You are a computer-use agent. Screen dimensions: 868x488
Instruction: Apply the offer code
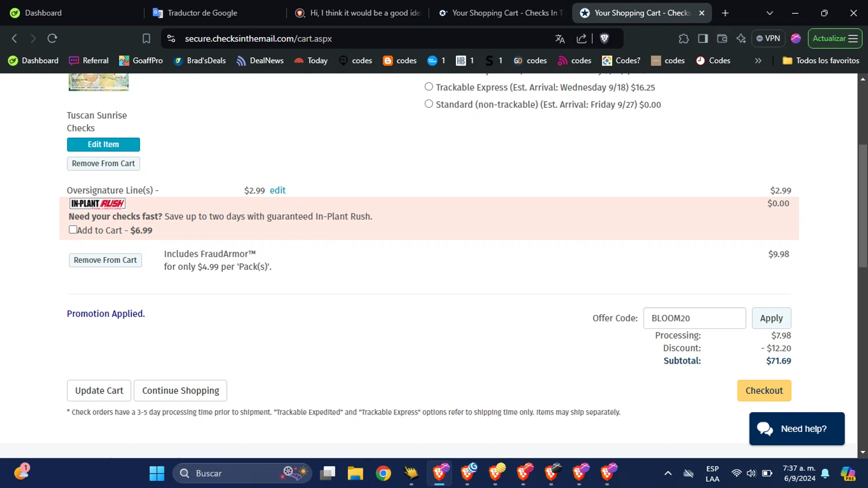[x=771, y=318]
